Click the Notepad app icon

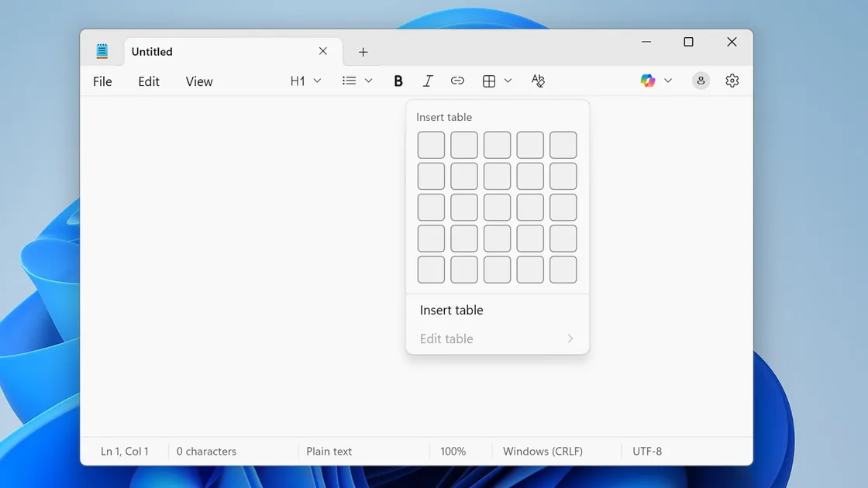click(102, 50)
